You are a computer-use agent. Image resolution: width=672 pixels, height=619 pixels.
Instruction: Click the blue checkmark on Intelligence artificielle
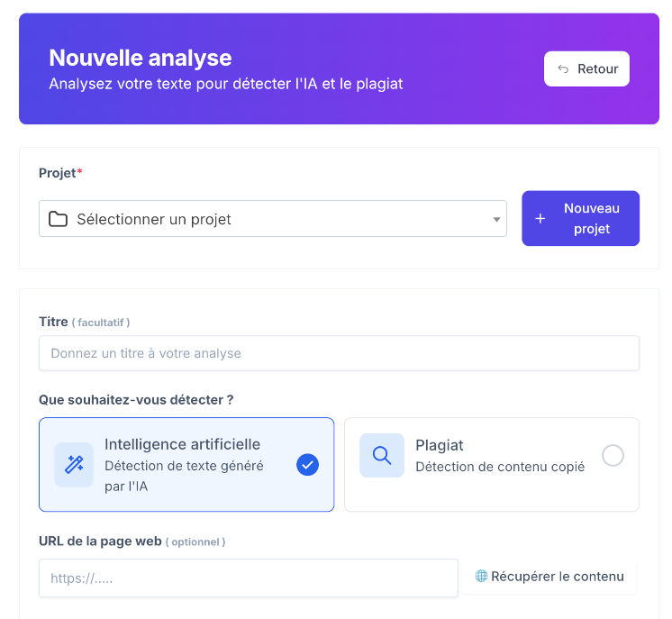(x=307, y=465)
